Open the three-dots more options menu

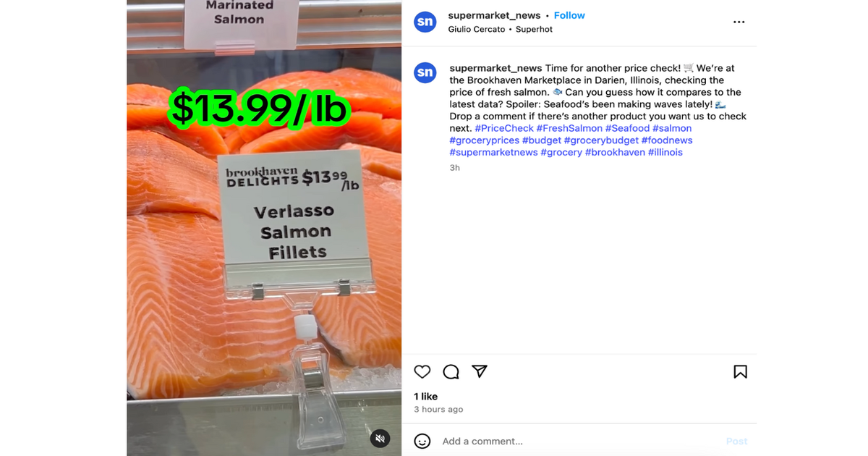[739, 22]
